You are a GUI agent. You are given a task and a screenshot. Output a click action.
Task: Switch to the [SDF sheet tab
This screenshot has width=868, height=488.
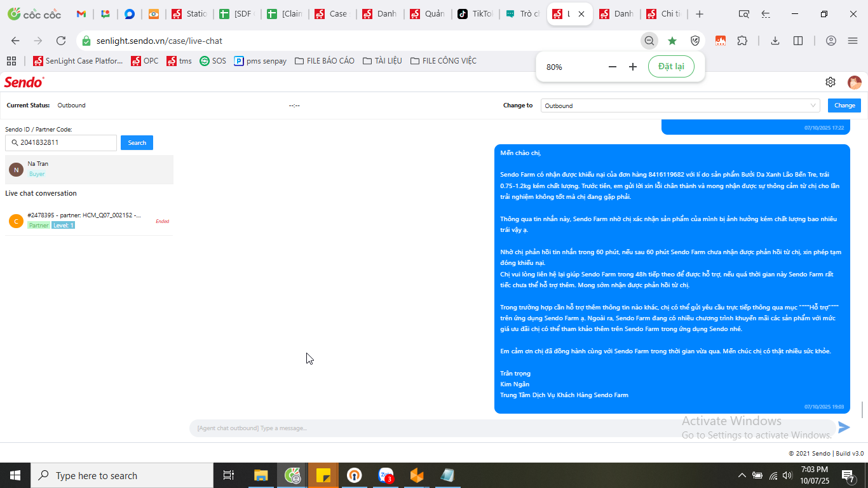coord(238,14)
